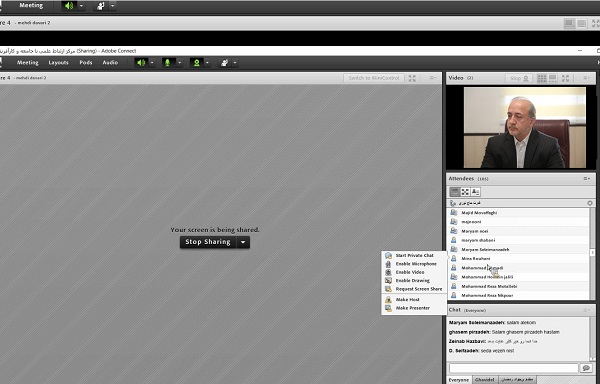Select attendee Maryam noei
The height and width of the screenshot is (384, 600).
pyautogui.click(x=518, y=231)
